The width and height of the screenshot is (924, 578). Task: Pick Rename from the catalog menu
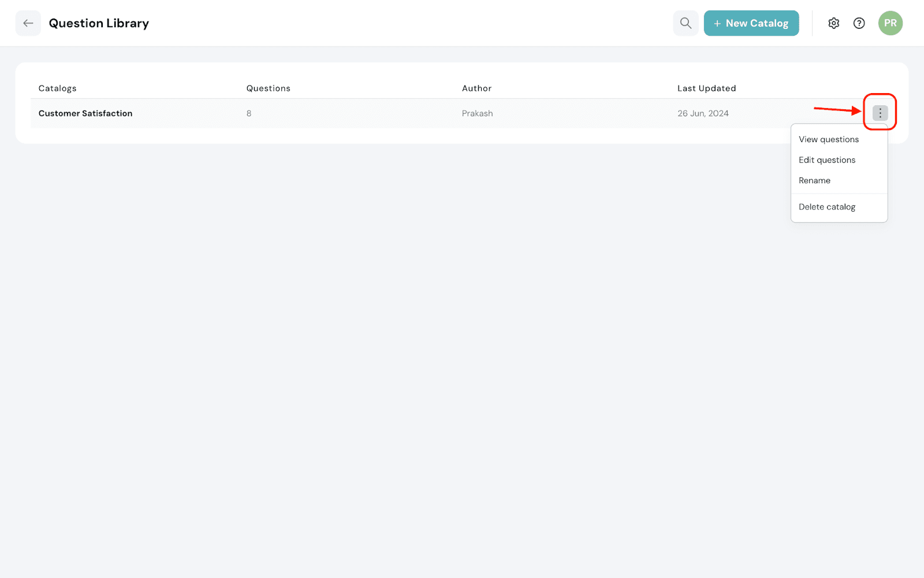tap(814, 180)
